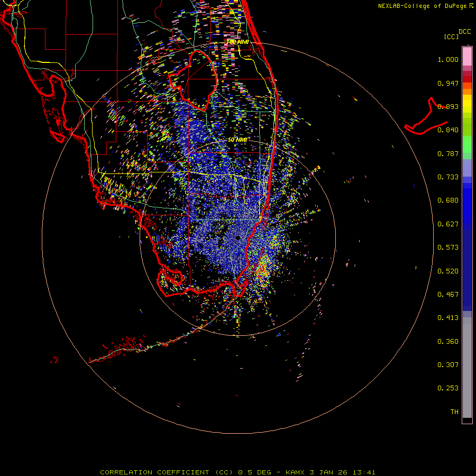
Task: Select the 0.360 colorbar value
Action: pos(448,342)
